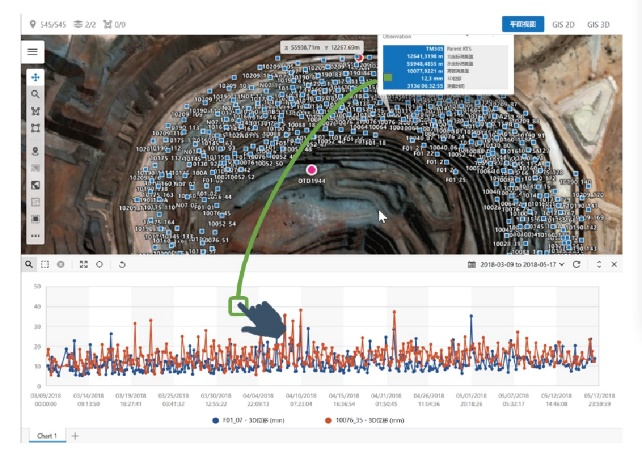Click the chart clear selection circle-x icon
This screenshot has width=642, height=464.
61,265
